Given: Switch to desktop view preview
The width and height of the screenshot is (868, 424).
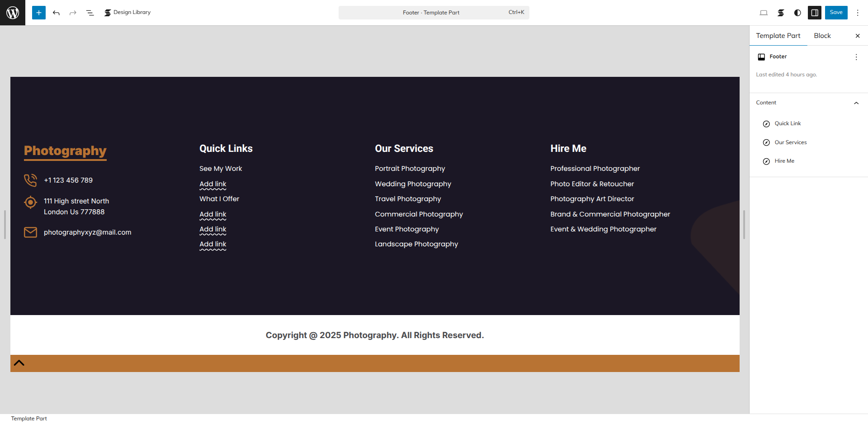Looking at the screenshot, I should coord(764,13).
